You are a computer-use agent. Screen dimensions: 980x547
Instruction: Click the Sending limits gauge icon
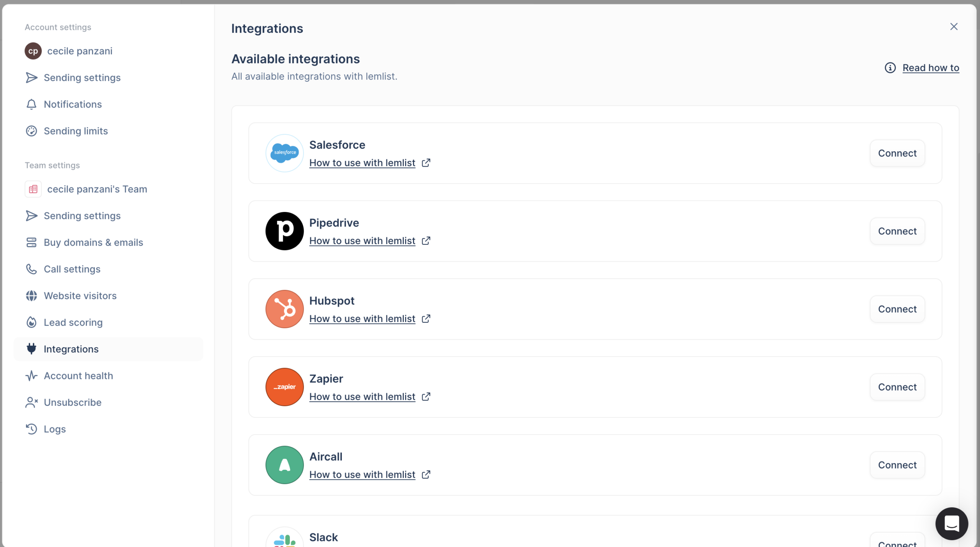31,131
